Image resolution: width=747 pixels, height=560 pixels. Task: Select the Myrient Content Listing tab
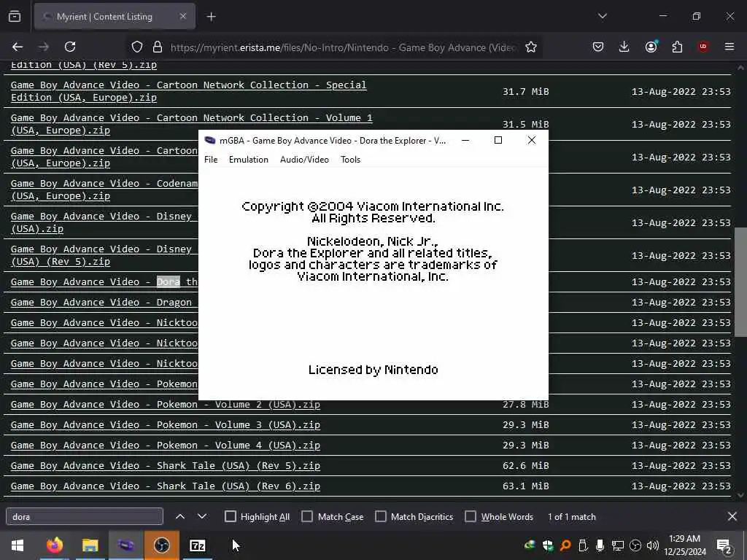pos(115,17)
